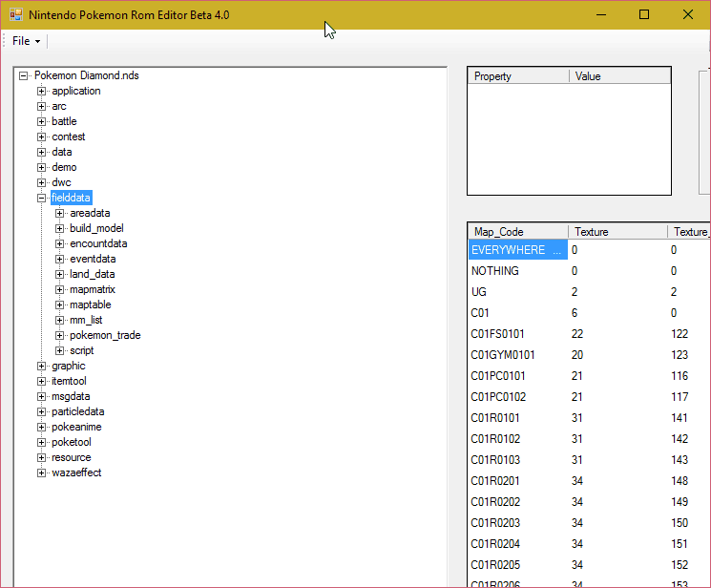Expand the script subfolder
This screenshot has width=711, height=588.
coord(59,350)
